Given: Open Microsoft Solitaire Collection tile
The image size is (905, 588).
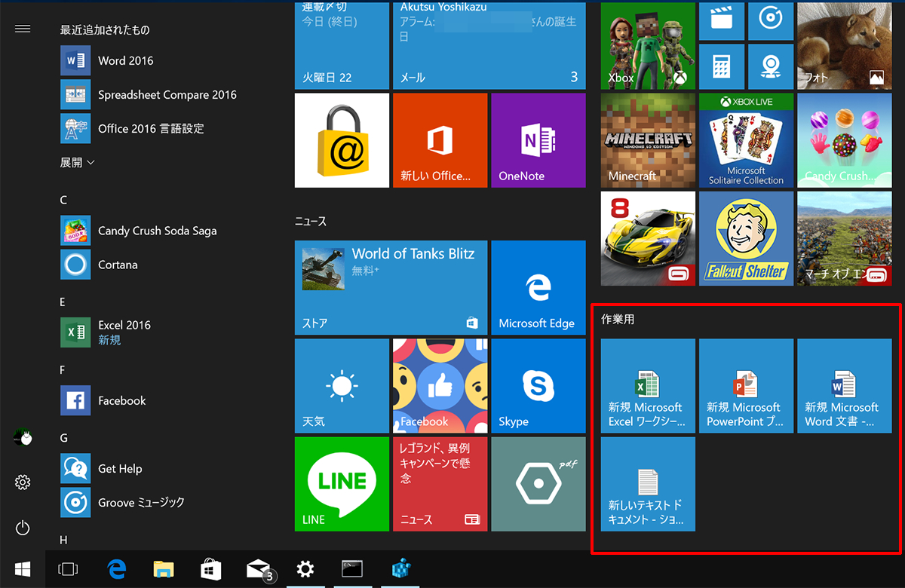Looking at the screenshot, I should coord(746,140).
